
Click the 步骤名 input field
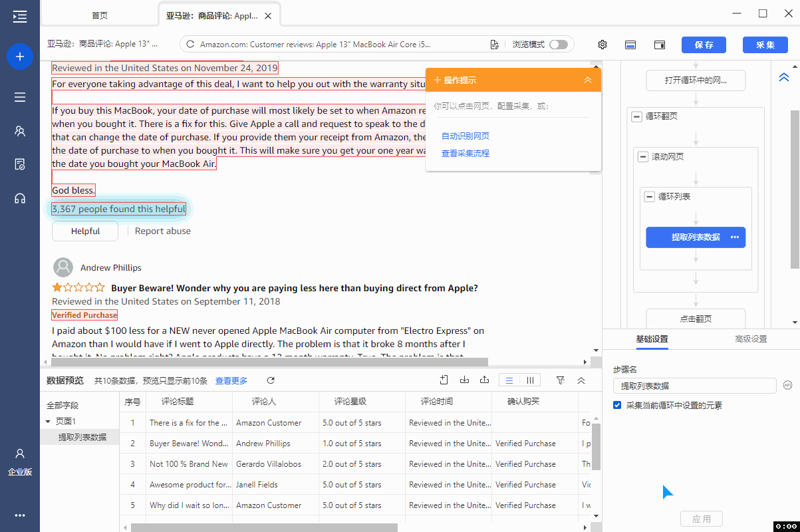pyautogui.click(x=694, y=386)
